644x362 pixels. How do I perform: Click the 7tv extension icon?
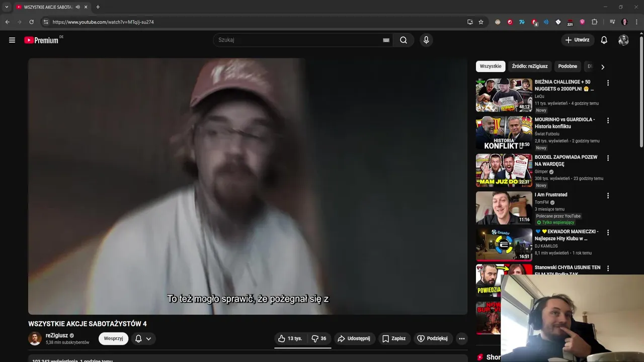(522, 22)
